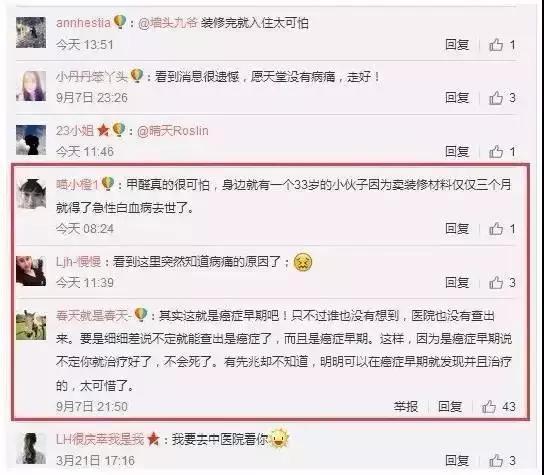The image size is (544, 475).
Task: Reply to annhestia's comment
Action: [457, 45]
